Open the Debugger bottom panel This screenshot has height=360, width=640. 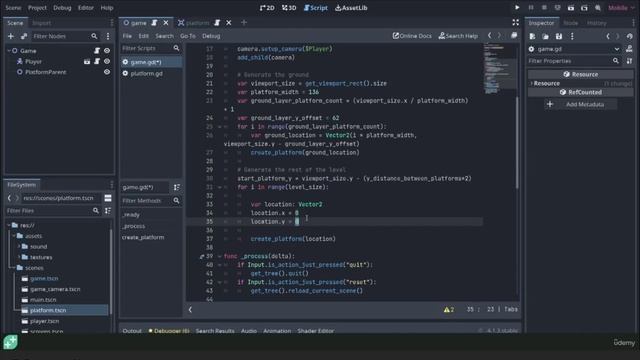click(169, 331)
